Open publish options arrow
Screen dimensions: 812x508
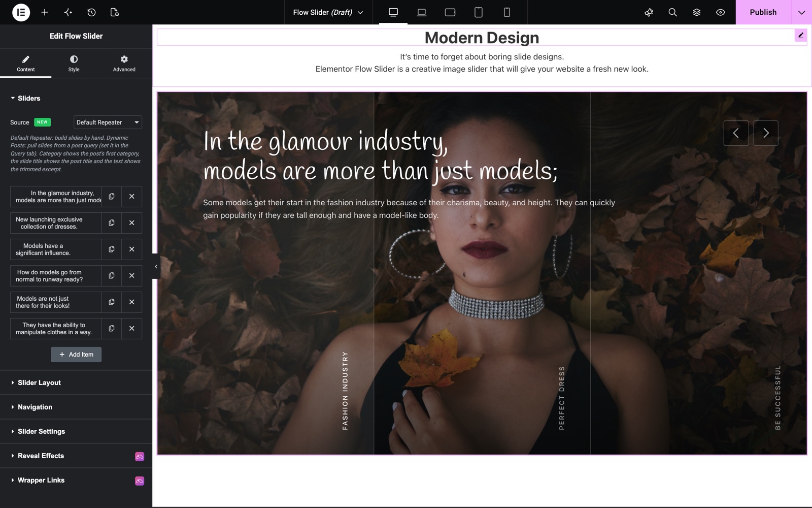tap(801, 12)
